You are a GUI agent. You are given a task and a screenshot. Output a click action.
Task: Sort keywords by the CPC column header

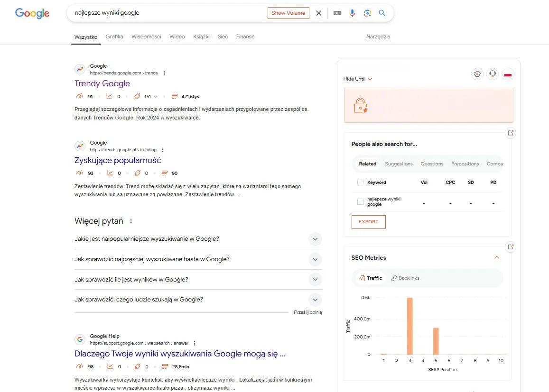click(x=450, y=182)
